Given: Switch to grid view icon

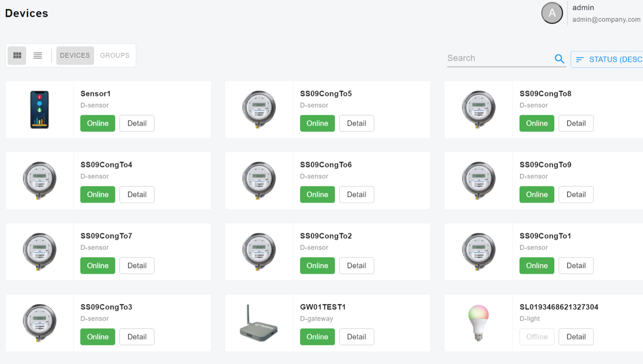Looking at the screenshot, I should 17,55.
